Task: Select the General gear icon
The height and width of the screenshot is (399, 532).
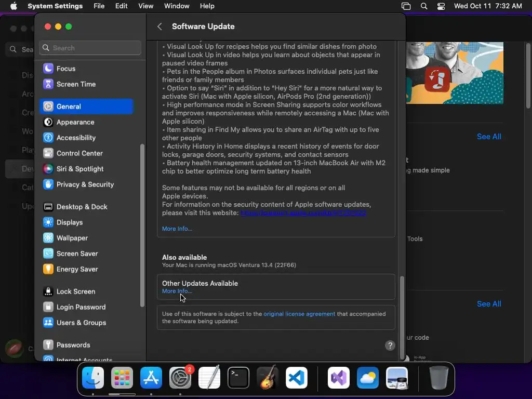Action: pyautogui.click(x=48, y=107)
